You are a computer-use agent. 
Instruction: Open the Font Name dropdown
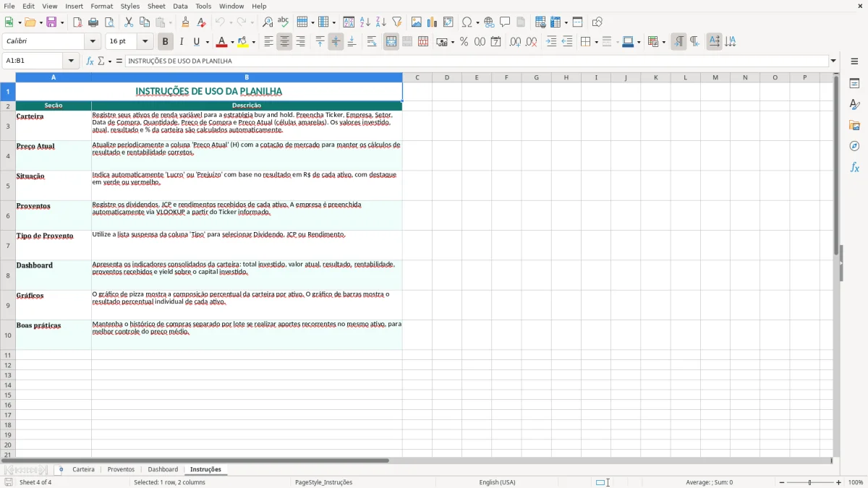click(93, 42)
